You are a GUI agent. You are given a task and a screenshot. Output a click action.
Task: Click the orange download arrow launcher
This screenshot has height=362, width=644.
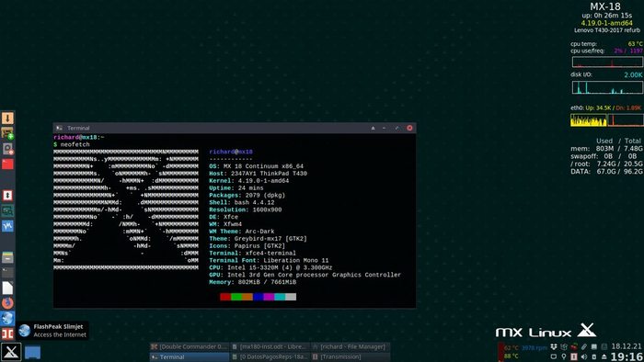pos(7,119)
